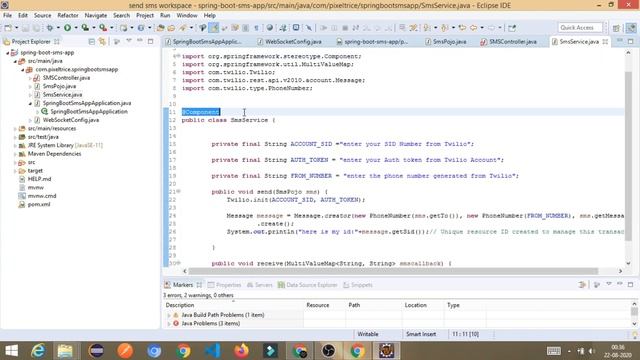
Task: Close the SmsService.java tab
Action: 605,42
